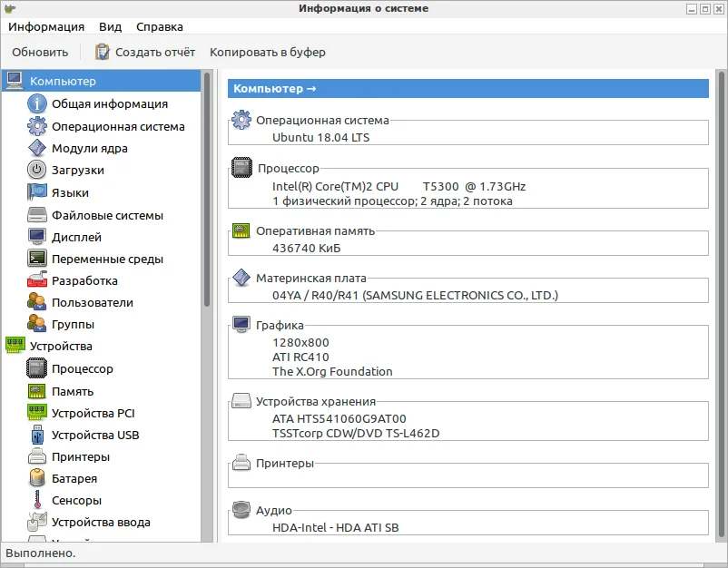Open Переменные среды entry

tap(107, 259)
